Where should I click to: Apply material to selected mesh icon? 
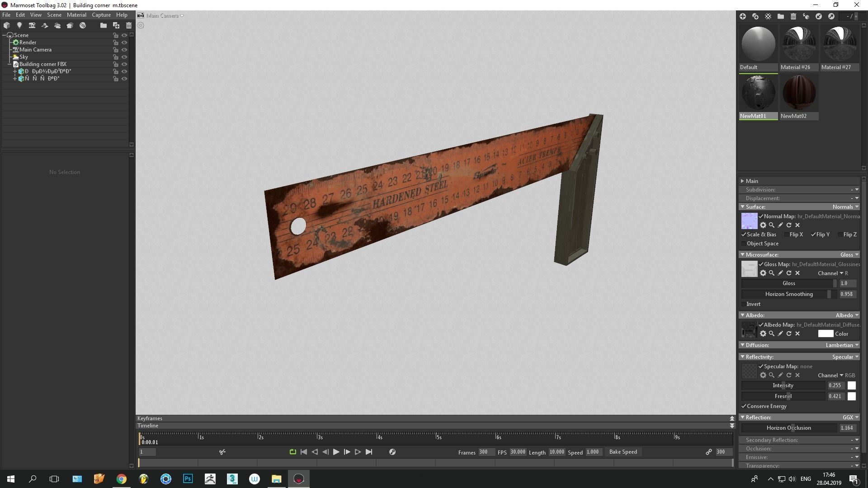(806, 16)
